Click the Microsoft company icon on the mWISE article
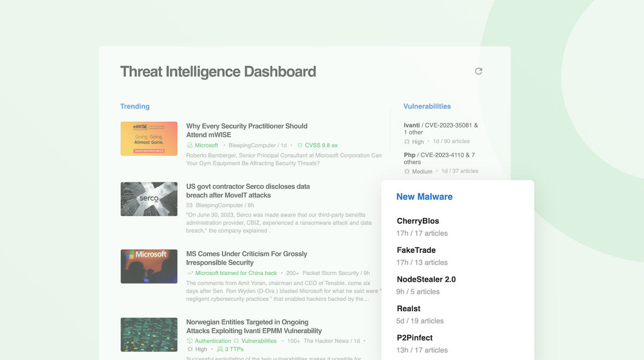Image resolution: width=644 pixels, height=360 pixels. pos(190,145)
